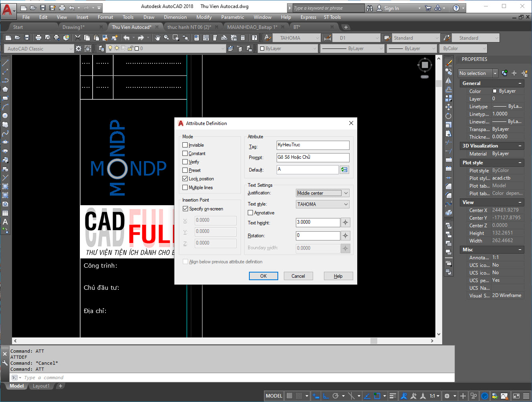Click Insert Field icon beside Default

coord(344,170)
